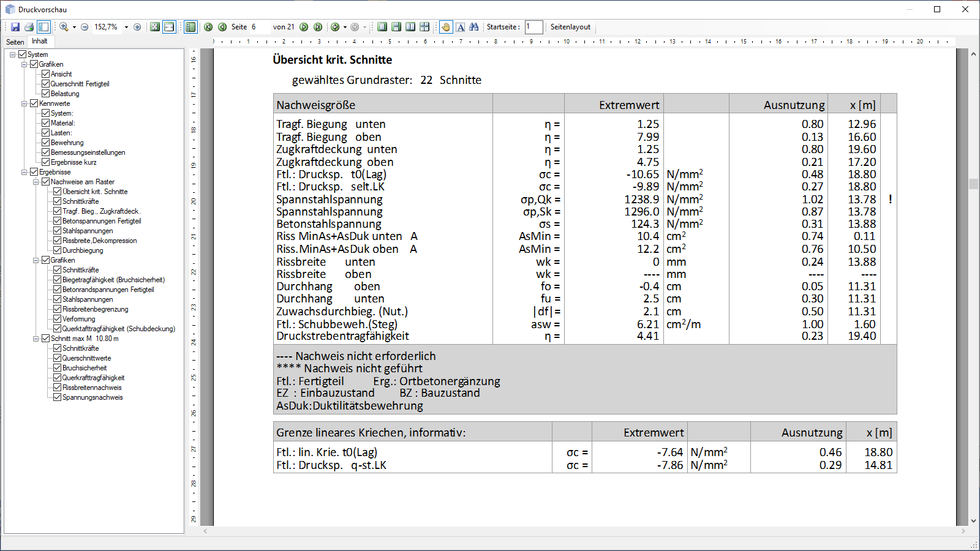
Task: Toggle the Bemessungseinstellungen checkbox
Action: tap(45, 152)
